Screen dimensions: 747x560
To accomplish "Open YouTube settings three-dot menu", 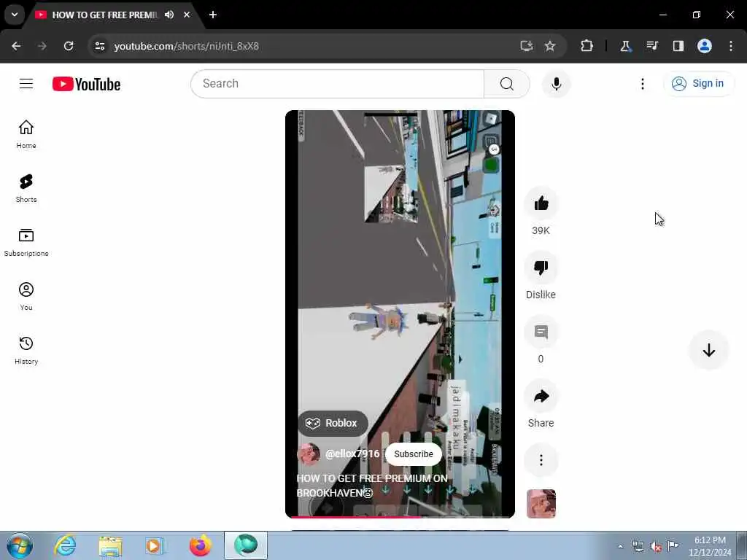I will tap(642, 84).
